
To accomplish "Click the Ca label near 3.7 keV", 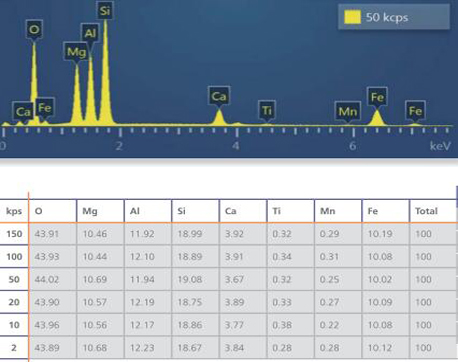I will [x=219, y=97].
